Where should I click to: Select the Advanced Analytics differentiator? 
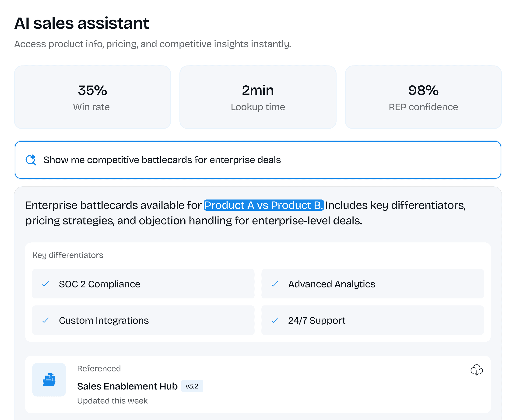372,284
